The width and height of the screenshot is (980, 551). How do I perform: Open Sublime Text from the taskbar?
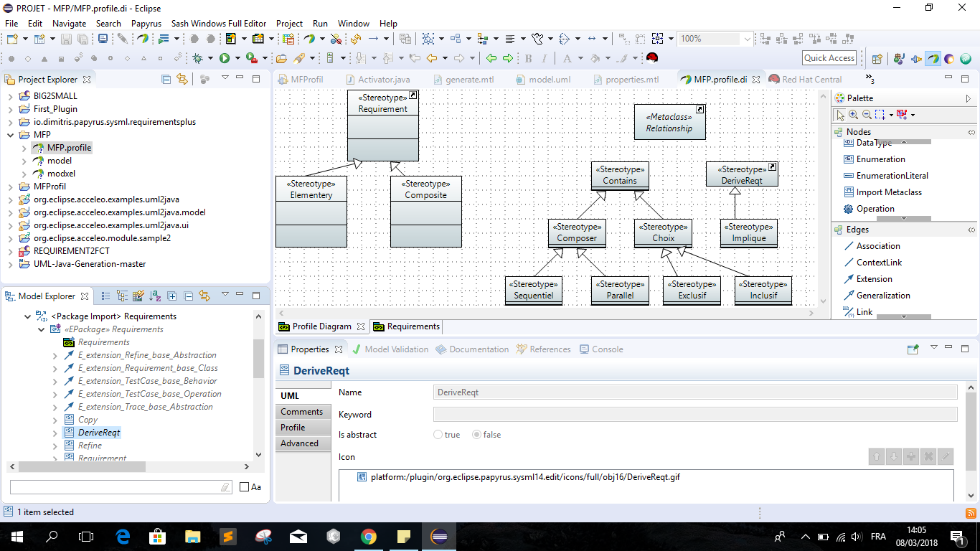pos(227,536)
